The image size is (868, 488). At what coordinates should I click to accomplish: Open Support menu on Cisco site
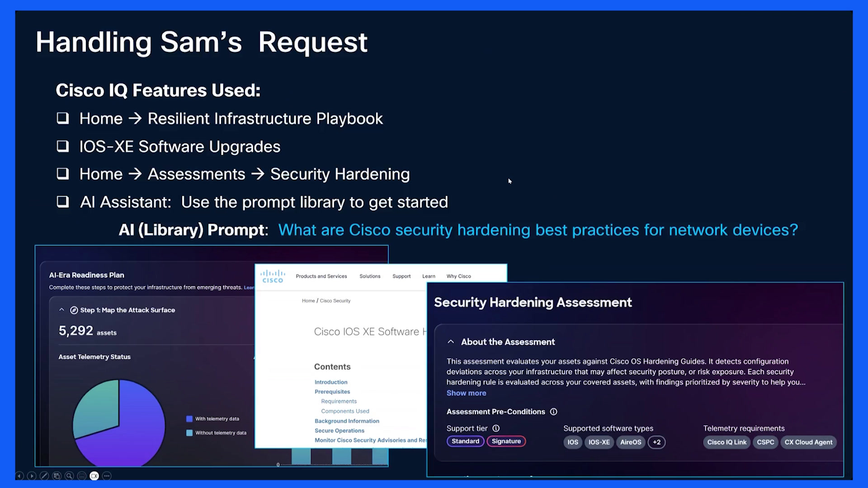[x=401, y=277]
